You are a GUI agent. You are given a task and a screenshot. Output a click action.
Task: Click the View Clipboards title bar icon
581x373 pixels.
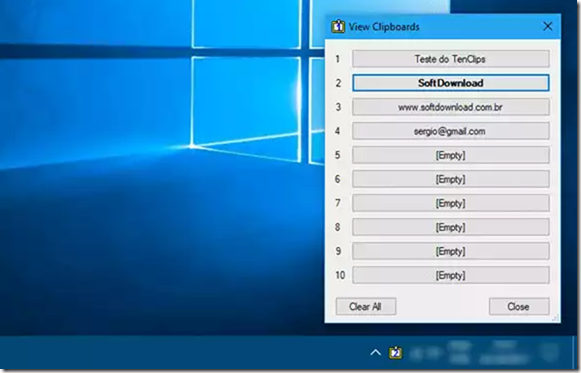coord(338,26)
